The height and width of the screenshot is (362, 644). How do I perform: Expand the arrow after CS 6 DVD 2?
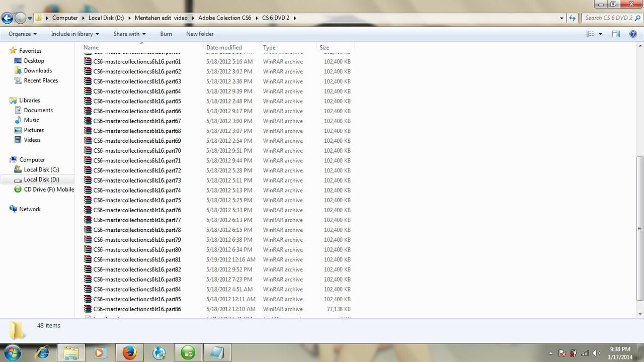(x=295, y=18)
